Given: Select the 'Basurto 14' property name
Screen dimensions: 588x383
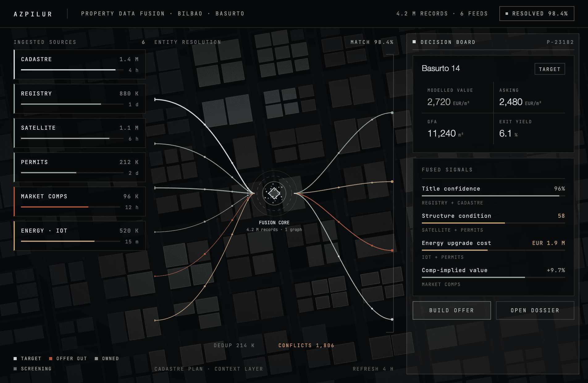Looking at the screenshot, I should (x=441, y=68).
